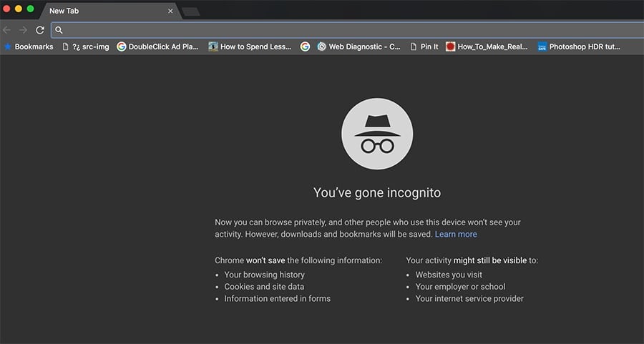Click the Web Diagnostic favicon

[321, 46]
